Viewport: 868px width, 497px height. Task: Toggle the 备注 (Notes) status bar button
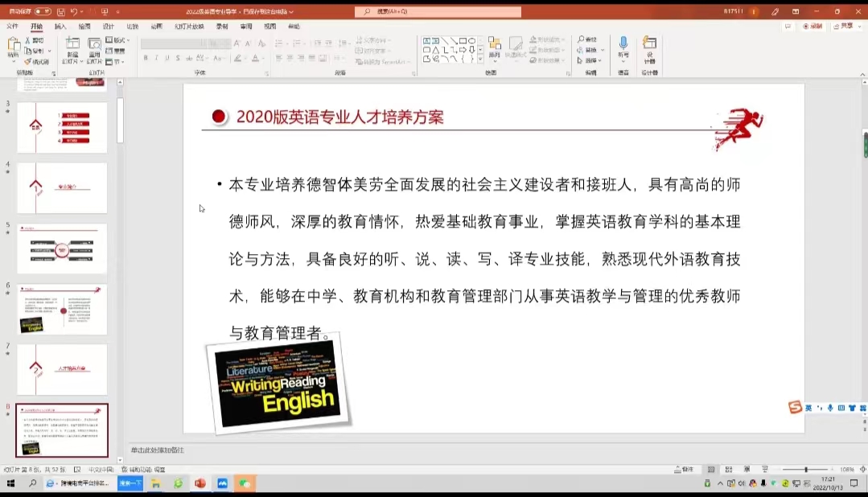685,470
